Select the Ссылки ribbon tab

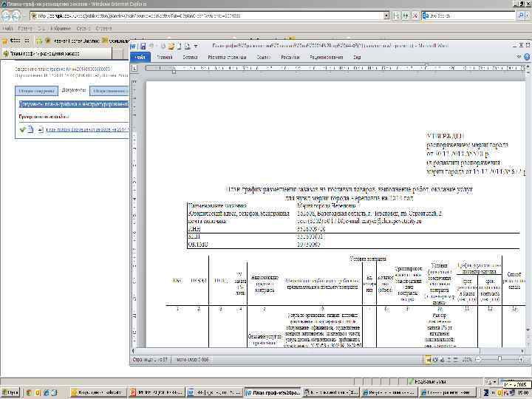coord(263,58)
